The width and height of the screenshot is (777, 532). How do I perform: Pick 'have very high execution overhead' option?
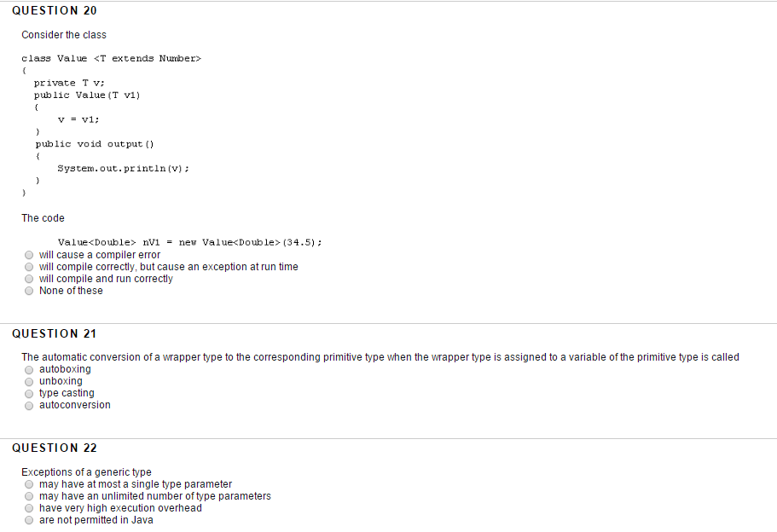pos(29,508)
